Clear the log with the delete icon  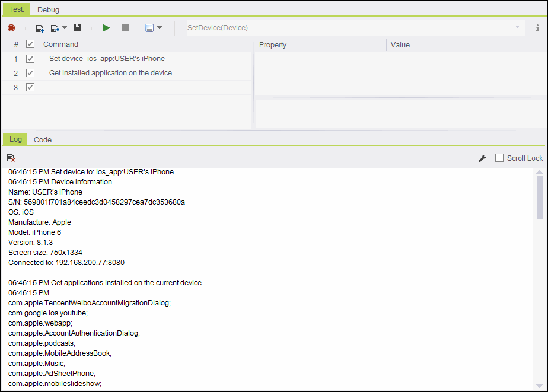11,158
